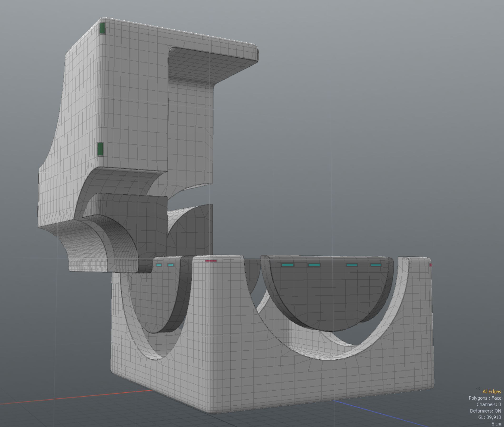Click third teal dash on large bowl
The width and height of the screenshot is (504, 427).
(352, 265)
